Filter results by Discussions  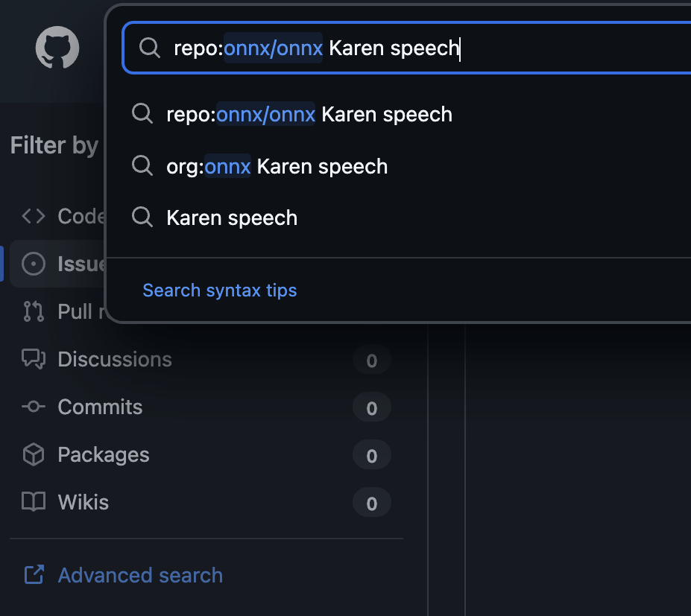point(115,359)
